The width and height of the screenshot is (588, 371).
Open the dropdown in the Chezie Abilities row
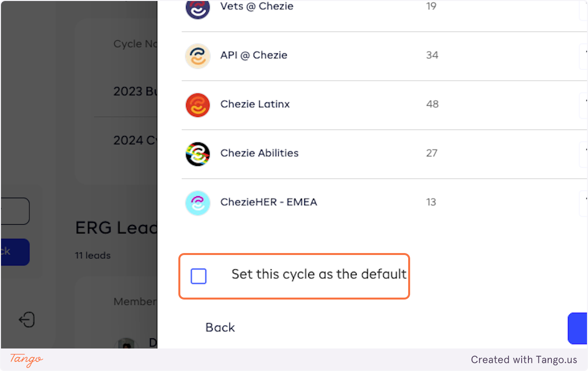click(x=583, y=152)
